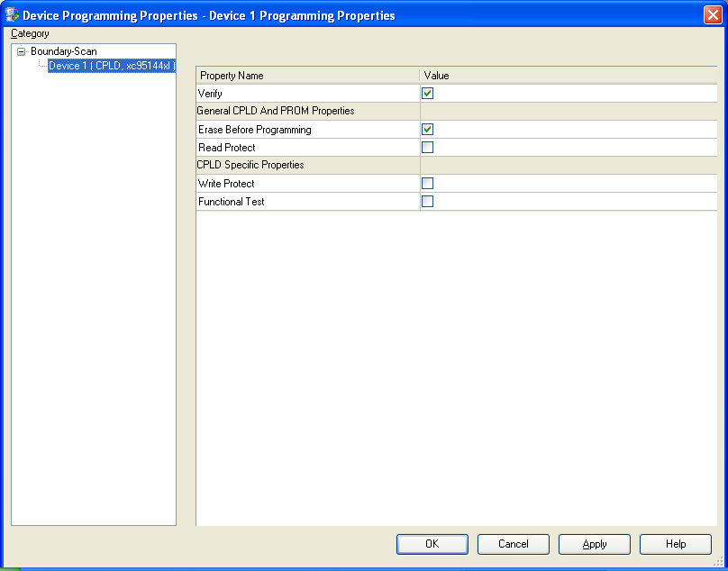728x571 pixels.
Task: Confirm settings with the OK button
Action: (x=432, y=544)
